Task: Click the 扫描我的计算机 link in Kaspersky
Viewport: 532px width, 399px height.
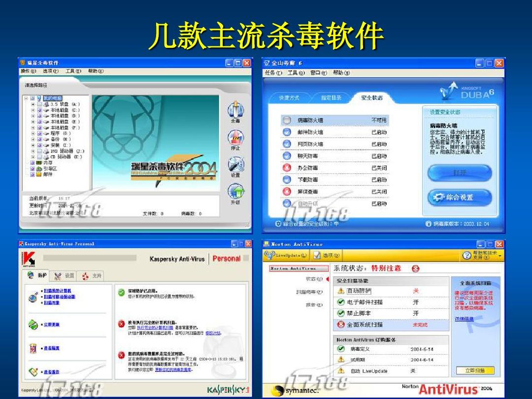Action: (58, 291)
